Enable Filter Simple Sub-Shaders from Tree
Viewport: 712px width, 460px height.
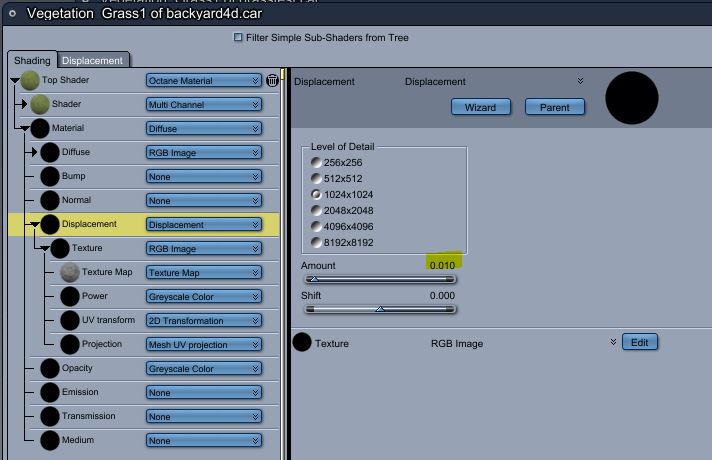tap(238, 37)
